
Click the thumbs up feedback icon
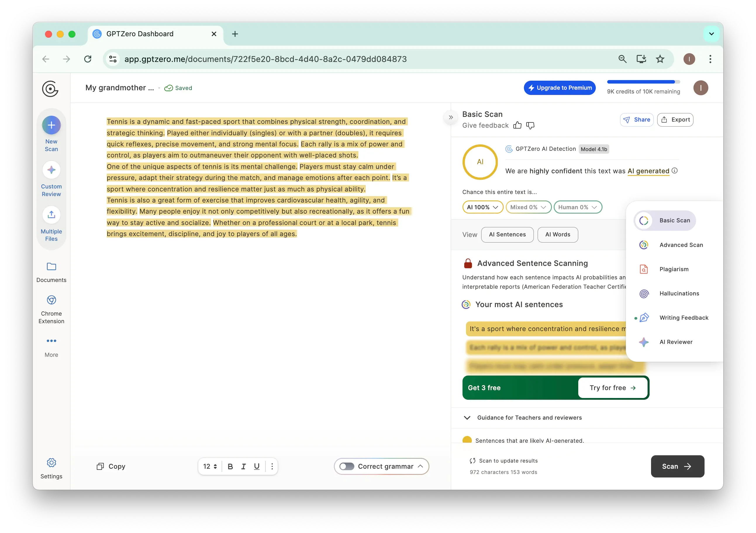[x=517, y=125]
